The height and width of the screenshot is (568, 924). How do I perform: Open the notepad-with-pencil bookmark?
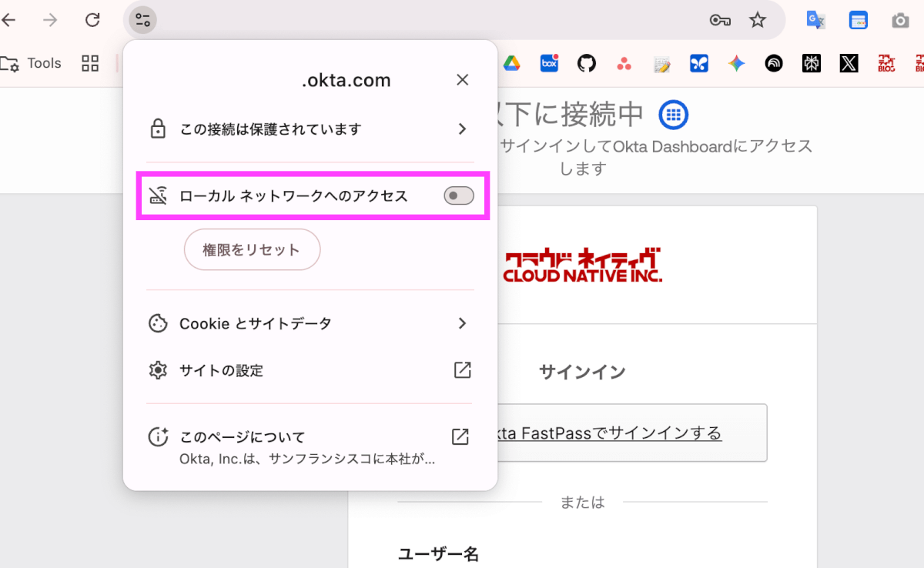point(661,64)
